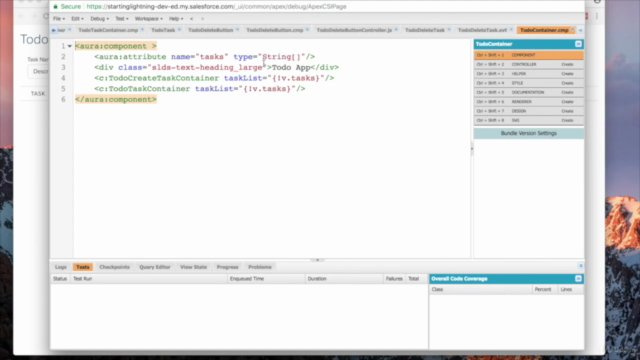
Task: Switch to the TodoDeleteButtonController.js tab
Action: 354,30
